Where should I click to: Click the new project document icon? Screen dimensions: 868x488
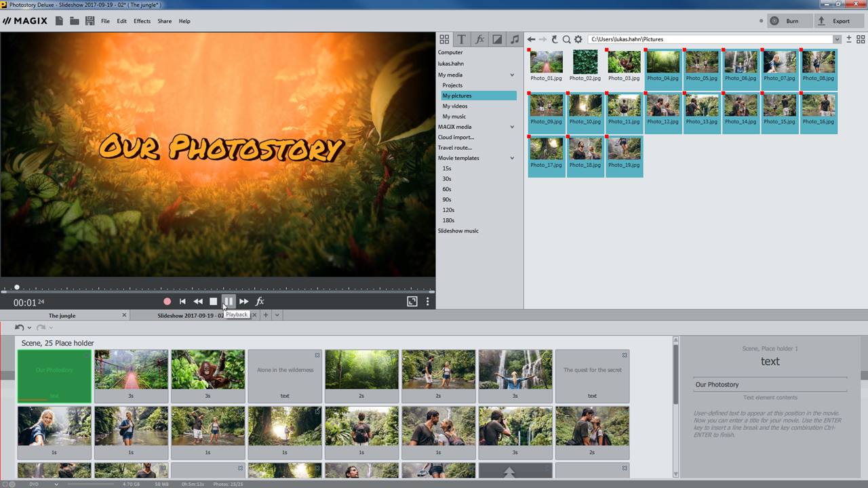[60, 21]
